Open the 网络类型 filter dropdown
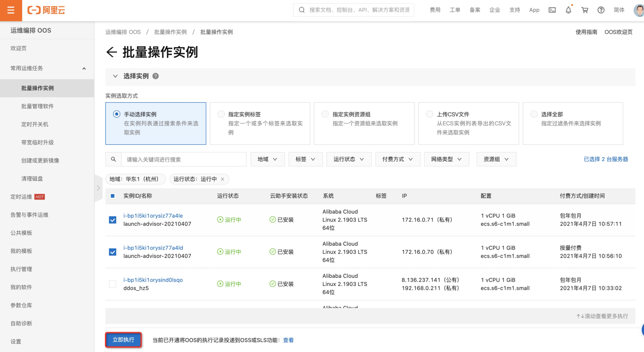The image size is (644, 352). [446, 159]
